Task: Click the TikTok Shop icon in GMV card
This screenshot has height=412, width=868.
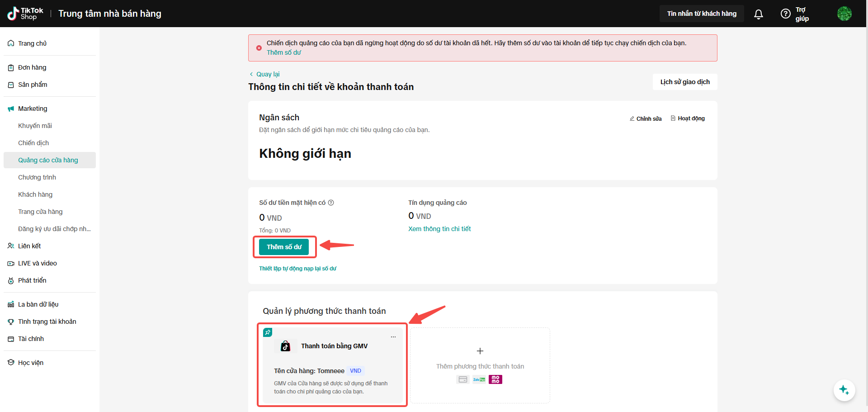Action: coord(285,346)
